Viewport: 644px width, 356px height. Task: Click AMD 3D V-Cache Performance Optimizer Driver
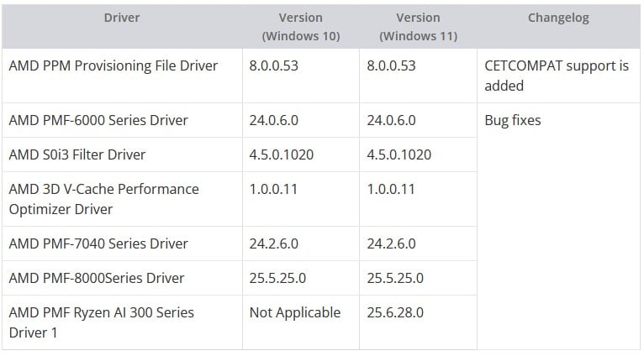point(103,199)
